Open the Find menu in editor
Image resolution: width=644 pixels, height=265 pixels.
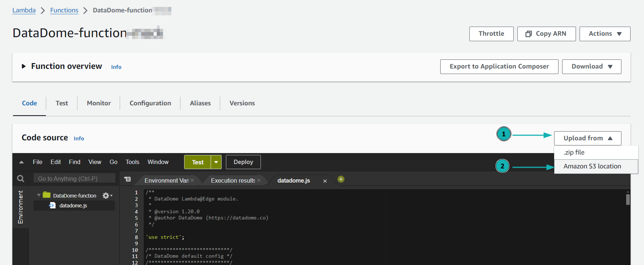tap(75, 162)
